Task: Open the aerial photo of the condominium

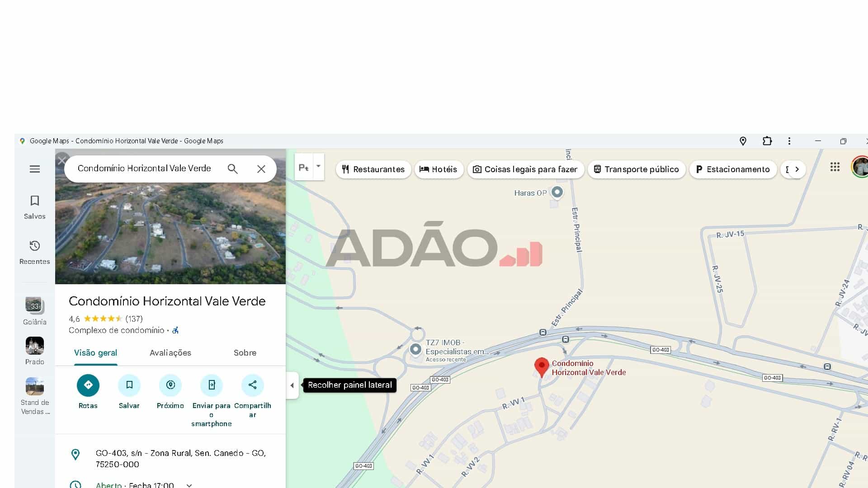Action: point(170,233)
